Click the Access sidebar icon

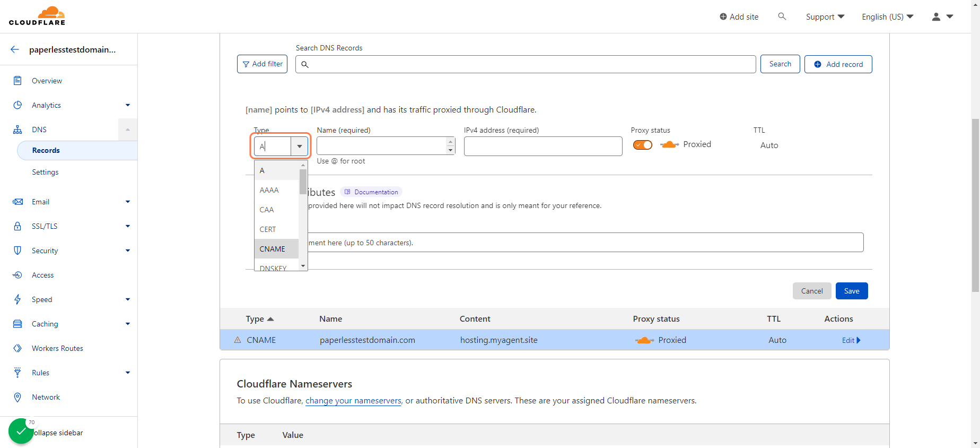[17, 275]
